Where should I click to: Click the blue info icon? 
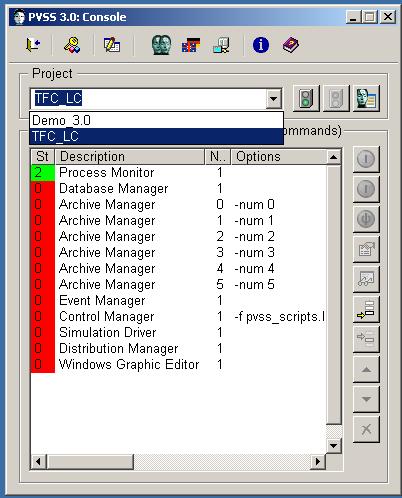tap(261, 45)
